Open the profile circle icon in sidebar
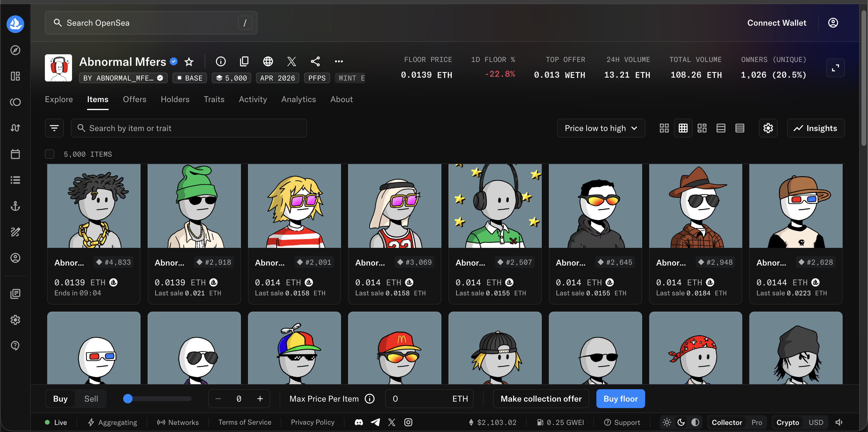 (x=15, y=258)
